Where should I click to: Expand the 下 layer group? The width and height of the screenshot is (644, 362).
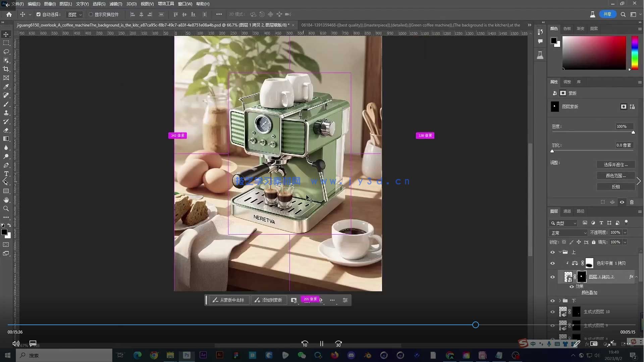click(x=560, y=301)
